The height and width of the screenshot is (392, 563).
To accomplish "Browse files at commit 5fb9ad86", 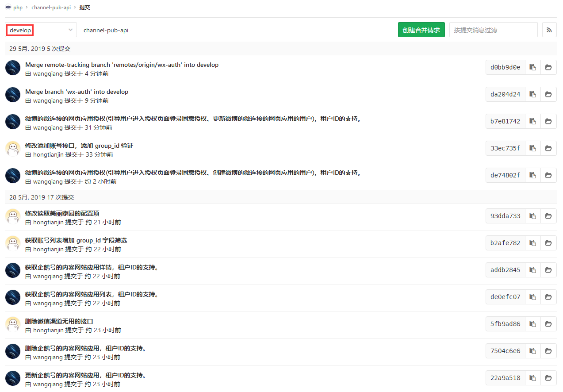I will (x=548, y=324).
